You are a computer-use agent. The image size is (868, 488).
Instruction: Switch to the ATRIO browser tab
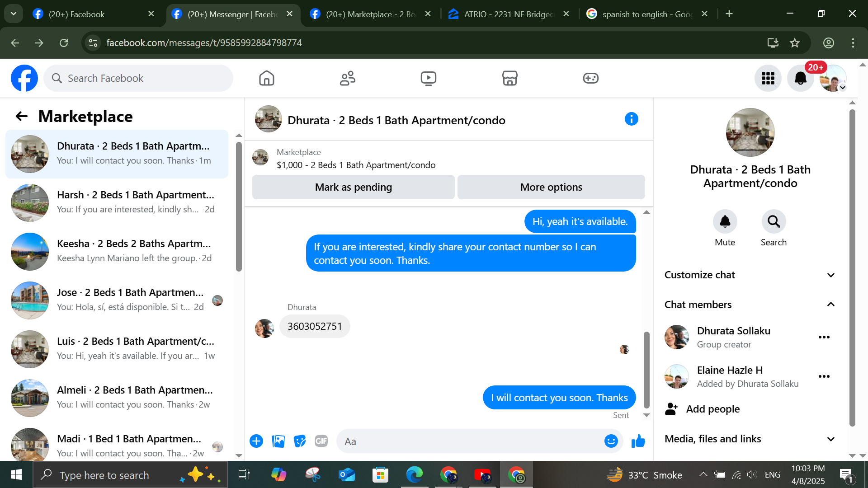[x=508, y=14]
